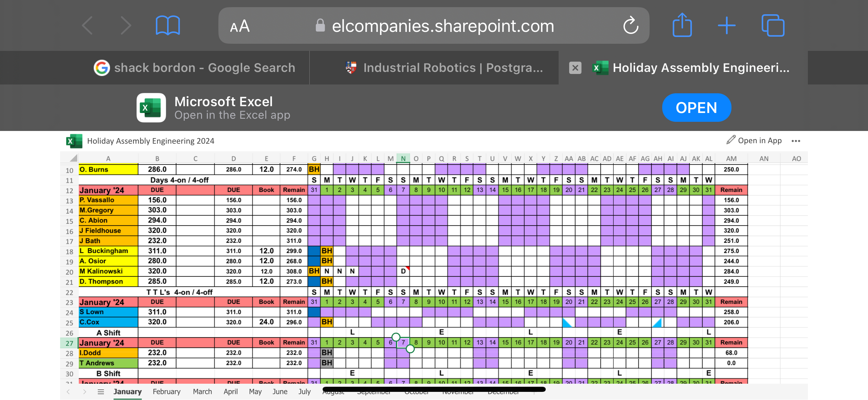
Task: Select column N header
Action: (403, 158)
